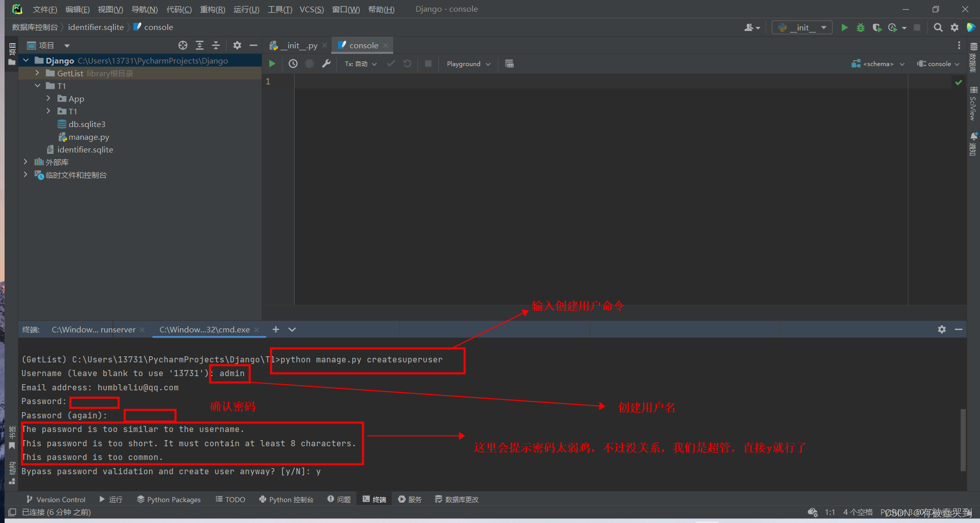Click the stop square in console toolbar
Viewport: 980px width, 523px height.
click(428, 64)
